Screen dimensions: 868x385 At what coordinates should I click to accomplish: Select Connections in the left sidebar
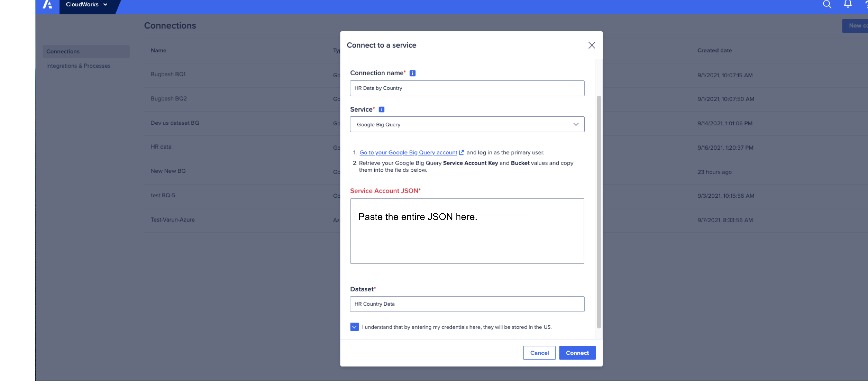click(x=63, y=51)
